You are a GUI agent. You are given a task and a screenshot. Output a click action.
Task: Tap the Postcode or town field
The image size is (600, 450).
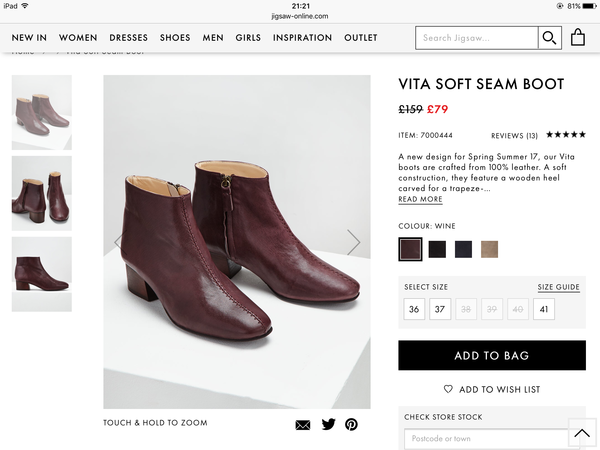[490, 439]
